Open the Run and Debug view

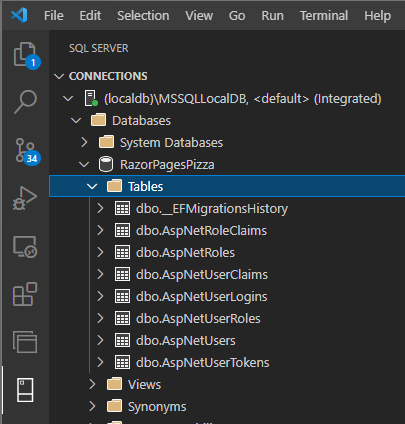25,198
